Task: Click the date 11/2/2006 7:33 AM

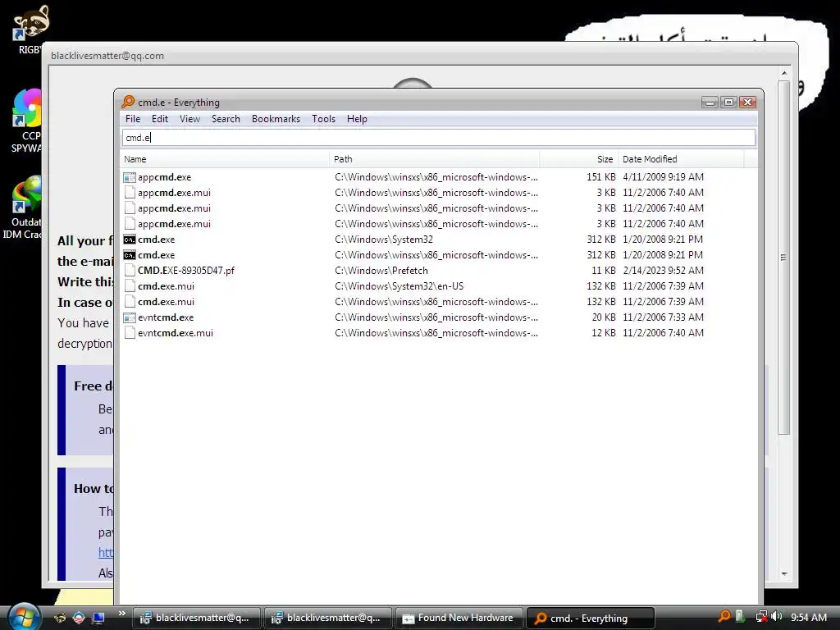Action: (663, 317)
